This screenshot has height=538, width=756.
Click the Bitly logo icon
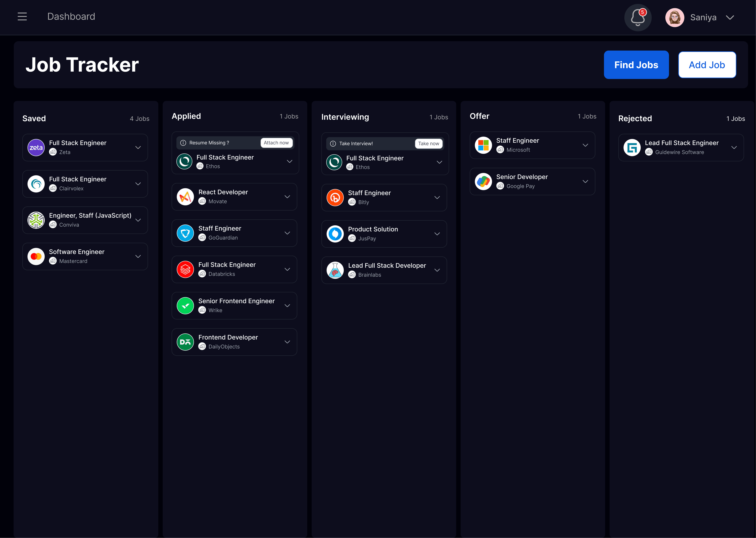(335, 198)
